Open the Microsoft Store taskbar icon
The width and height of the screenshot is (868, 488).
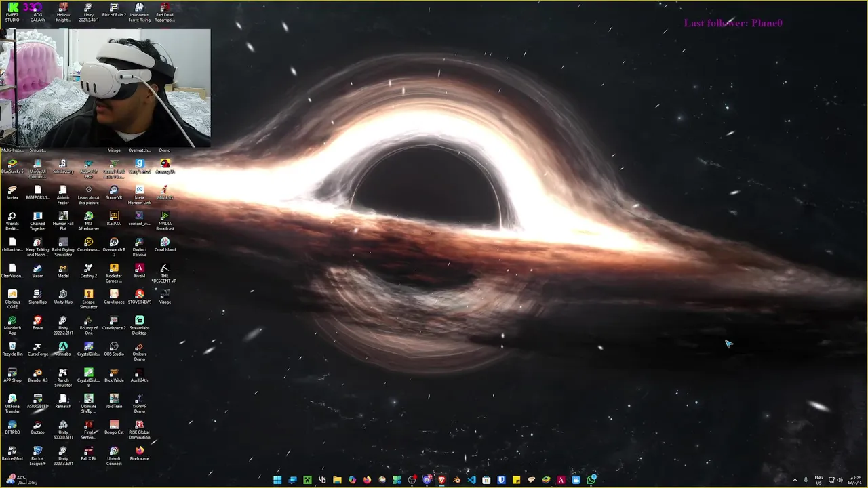coord(486,480)
